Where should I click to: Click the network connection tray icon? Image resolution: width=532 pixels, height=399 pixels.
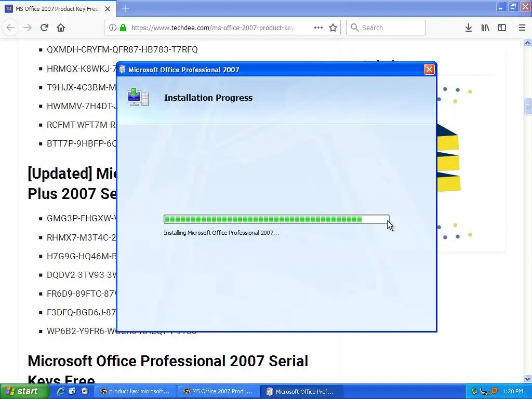pyautogui.click(x=484, y=392)
